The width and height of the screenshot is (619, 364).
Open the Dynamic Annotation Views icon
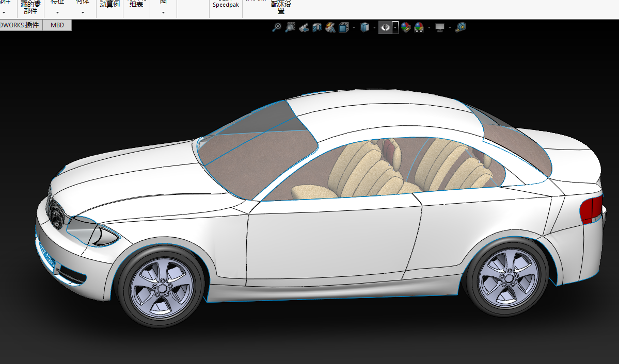pyautogui.click(x=330, y=27)
